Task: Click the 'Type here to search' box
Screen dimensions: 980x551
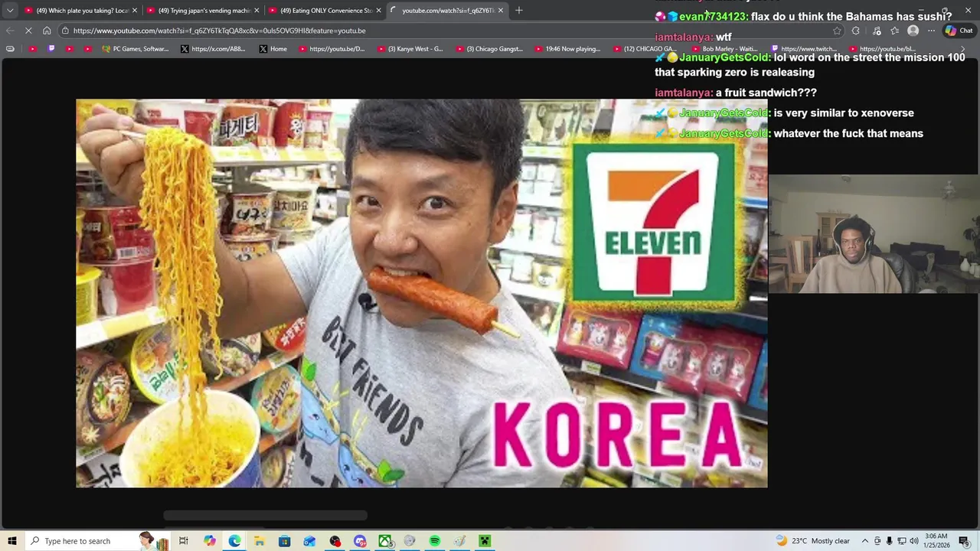Action: pos(98,541)
